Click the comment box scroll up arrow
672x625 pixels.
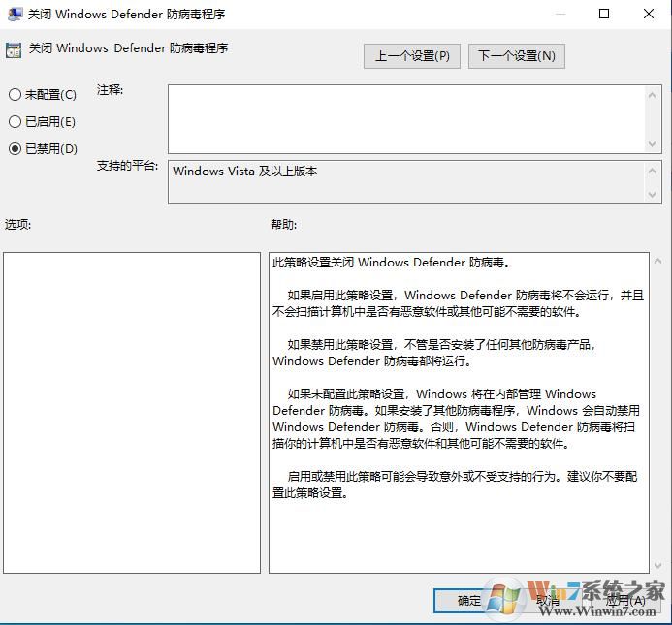pyautogui.click(x=652, y=95)
